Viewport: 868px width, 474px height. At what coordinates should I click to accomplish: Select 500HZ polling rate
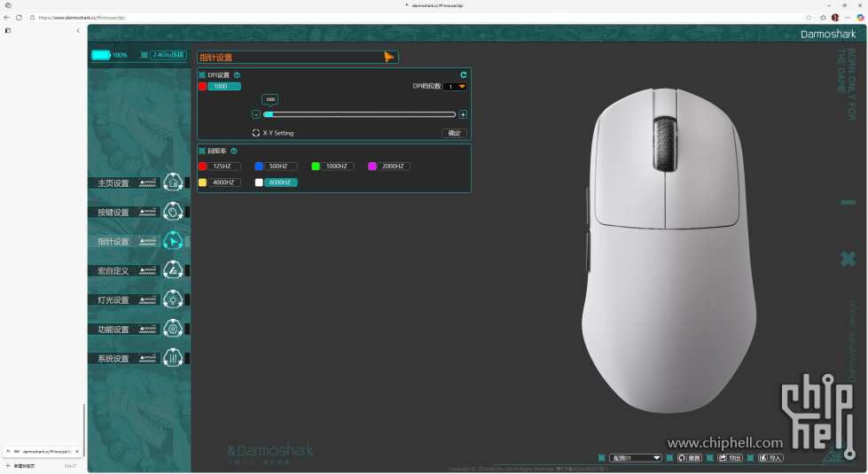click(x=281, y=166)
